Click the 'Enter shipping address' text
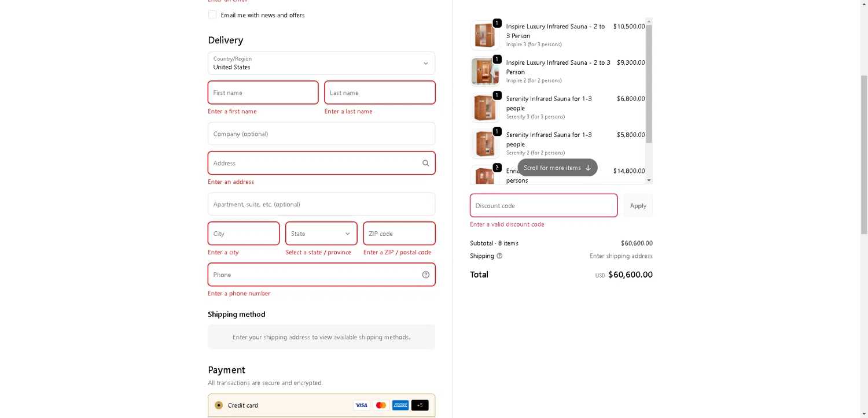 (621, 256)
